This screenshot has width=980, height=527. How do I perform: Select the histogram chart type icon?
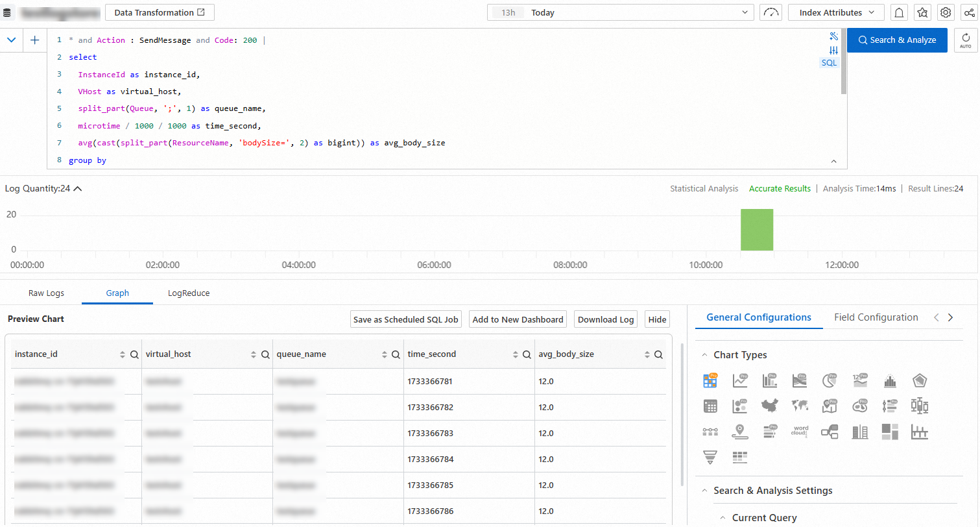pos(890,381)
